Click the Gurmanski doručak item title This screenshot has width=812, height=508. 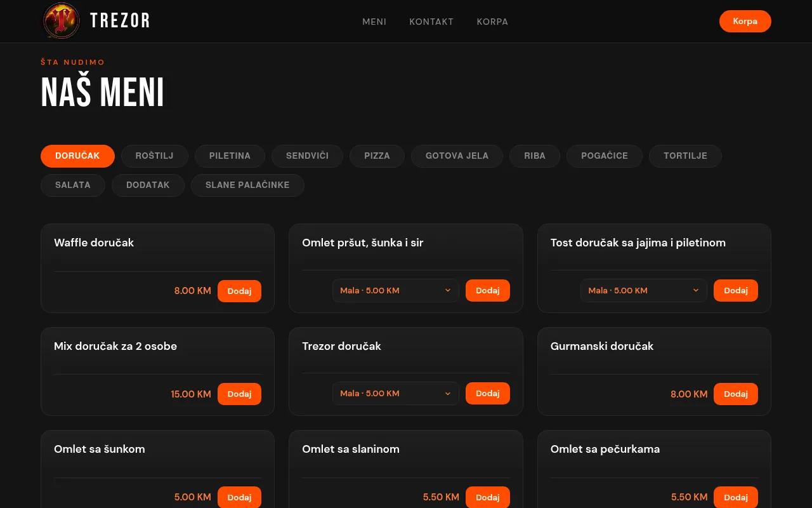tap(602, 346)
